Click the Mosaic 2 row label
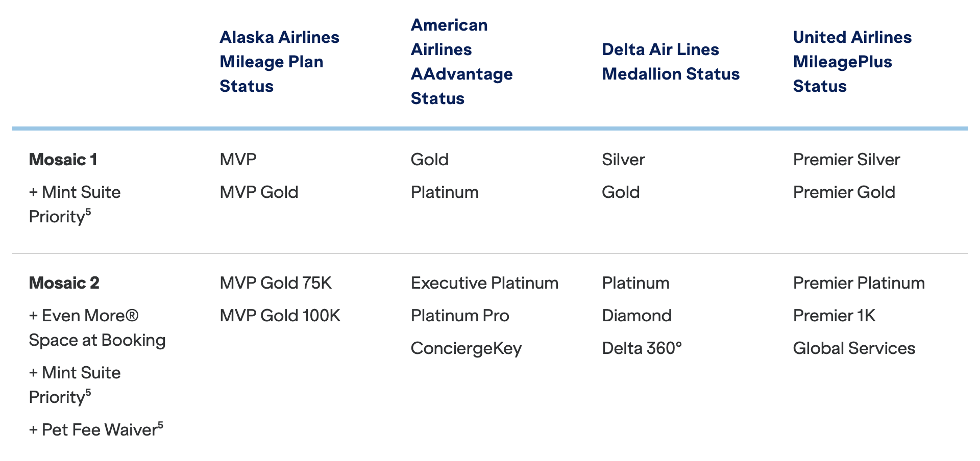Screen dimensions: 980x461 click(x=64, y=283)
